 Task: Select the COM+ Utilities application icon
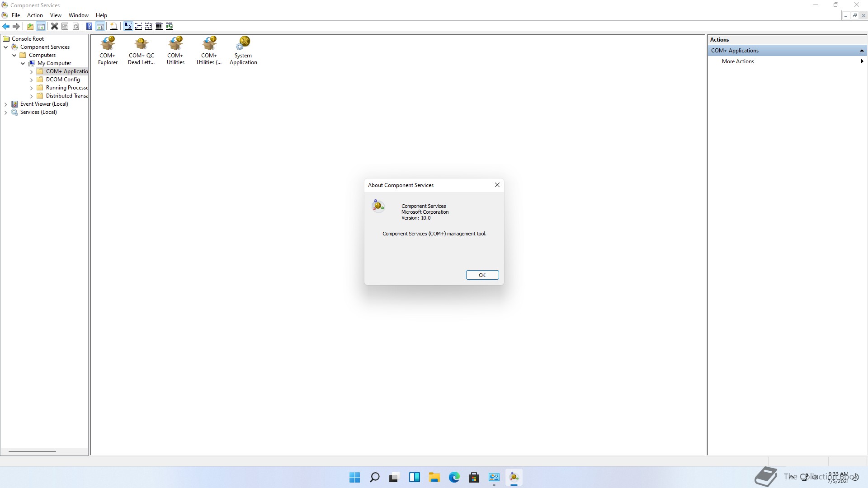pos(175,51)
